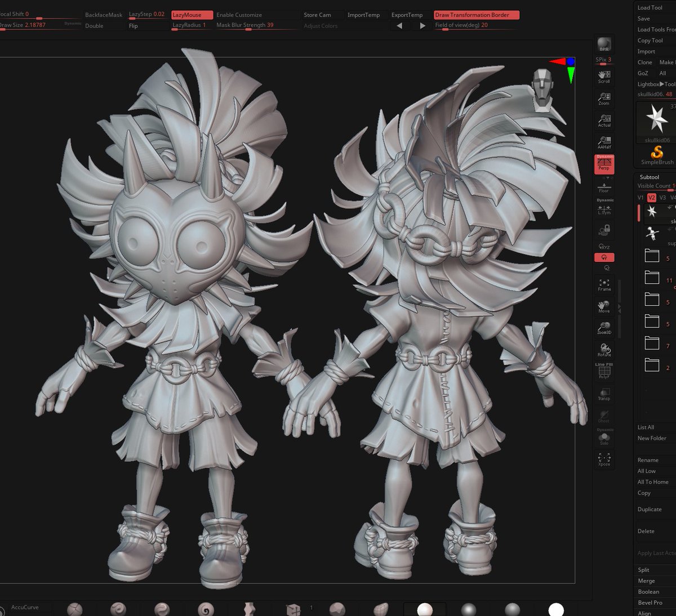Screen dimensions: 676x616
Task: Enable Double sided display
Action: tap(94, 26)
